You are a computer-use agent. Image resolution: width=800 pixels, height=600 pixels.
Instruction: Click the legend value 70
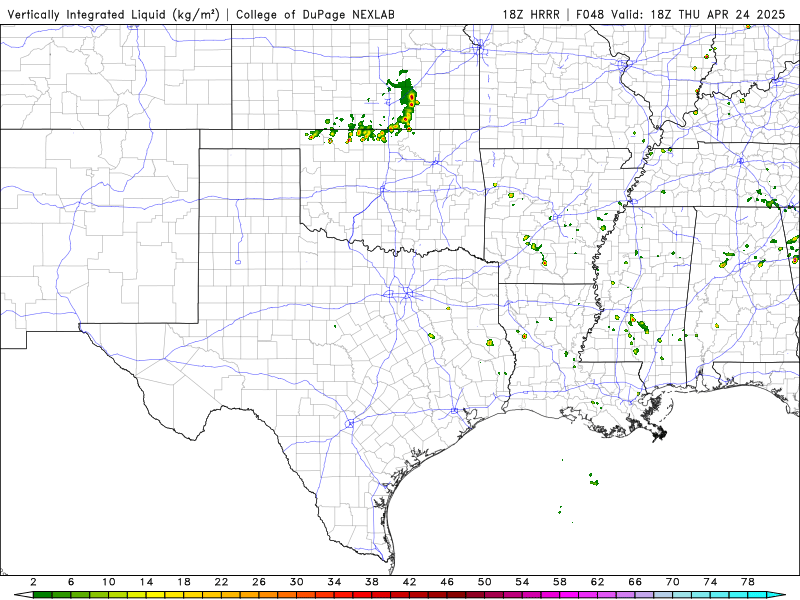[x=672, y=582]
